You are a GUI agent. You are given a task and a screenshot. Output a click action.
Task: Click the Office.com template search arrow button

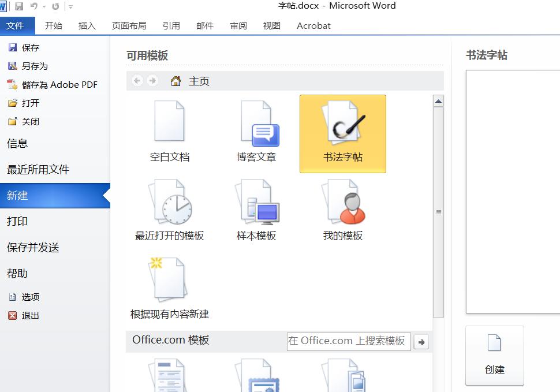(421, 341)
